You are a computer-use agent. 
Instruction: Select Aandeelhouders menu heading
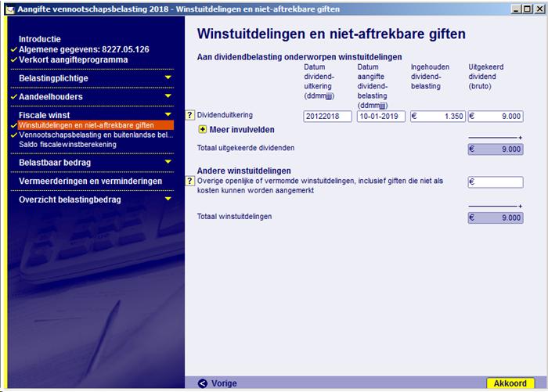51,97
